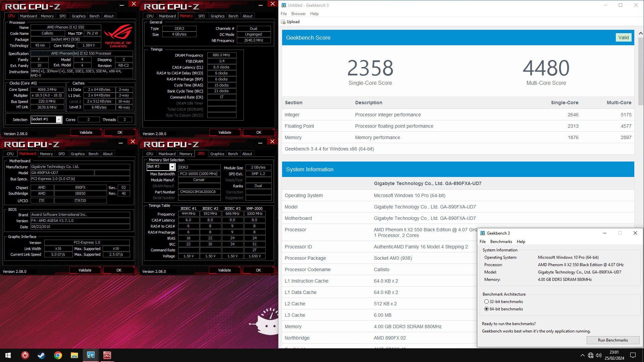644x362 pixels.
Task: Open the network status tray icon
Action: pos(591,355)
